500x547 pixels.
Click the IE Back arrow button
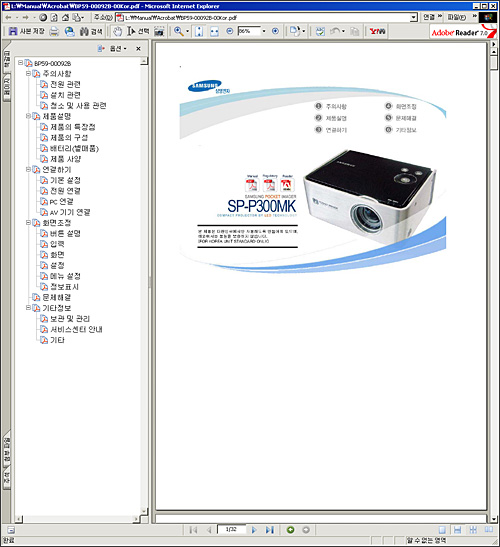(8, 17)
